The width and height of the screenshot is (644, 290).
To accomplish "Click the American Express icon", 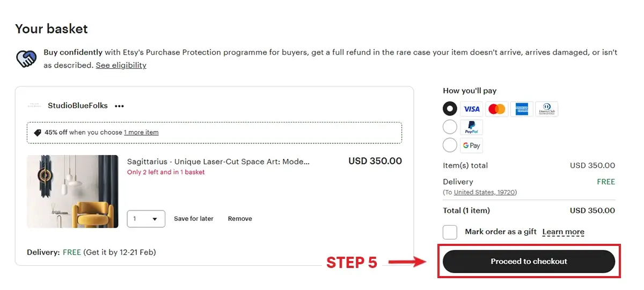I will [522, 109].
